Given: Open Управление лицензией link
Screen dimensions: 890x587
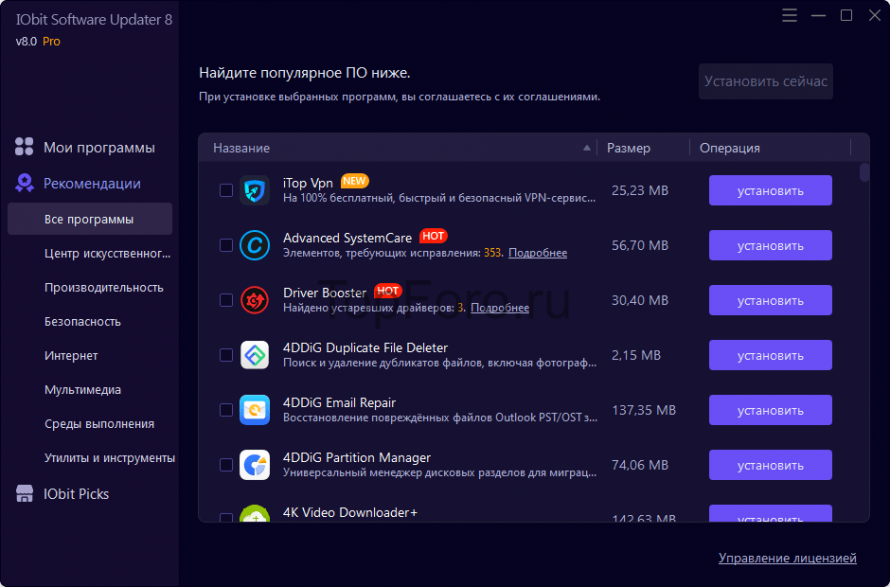Looking at the screenshot, I should pos(787,558).
